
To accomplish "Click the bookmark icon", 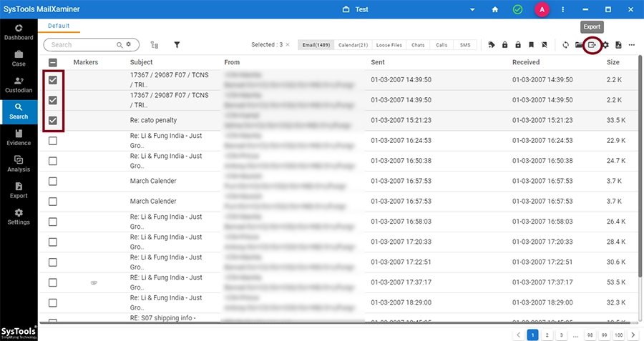I will [x=531, y=45].
